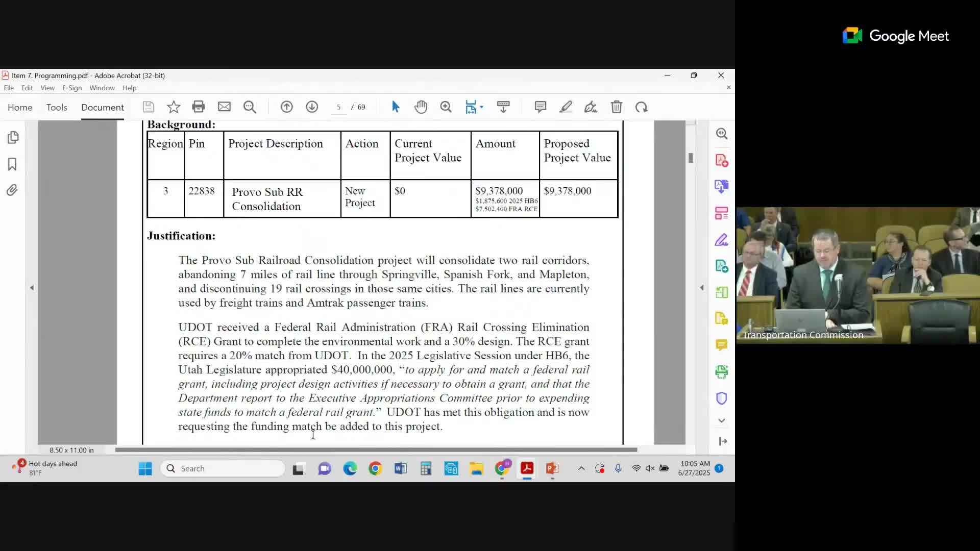Collapse the left navigation pane arrow
The height and width of the screenshot is (551, 980).
pos(32,288)
